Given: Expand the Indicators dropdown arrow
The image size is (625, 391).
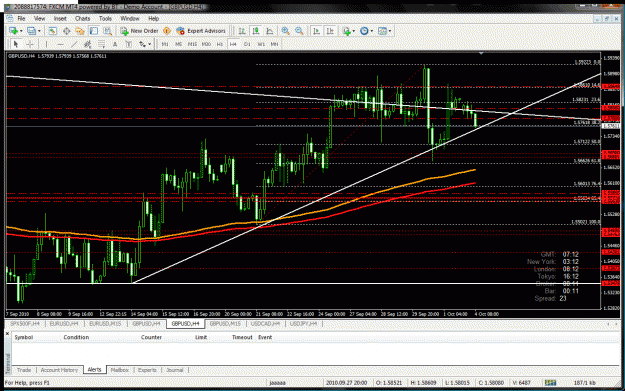Looking at the screenshot, I should (x=354, y=31).
